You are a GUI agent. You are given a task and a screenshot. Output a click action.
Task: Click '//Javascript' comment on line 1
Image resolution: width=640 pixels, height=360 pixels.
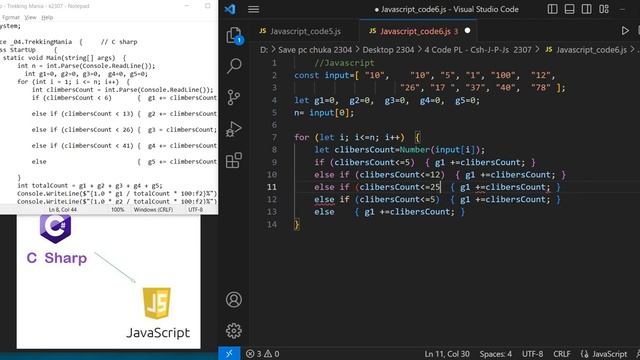tap(344, 63)
